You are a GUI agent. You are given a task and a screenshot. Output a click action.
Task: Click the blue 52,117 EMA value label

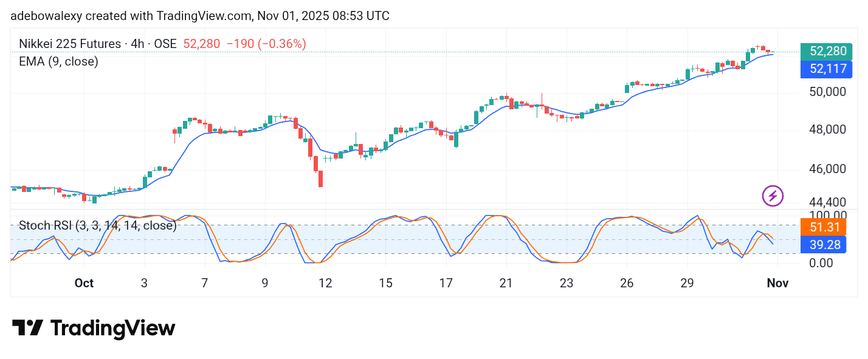tap(827, 69)
